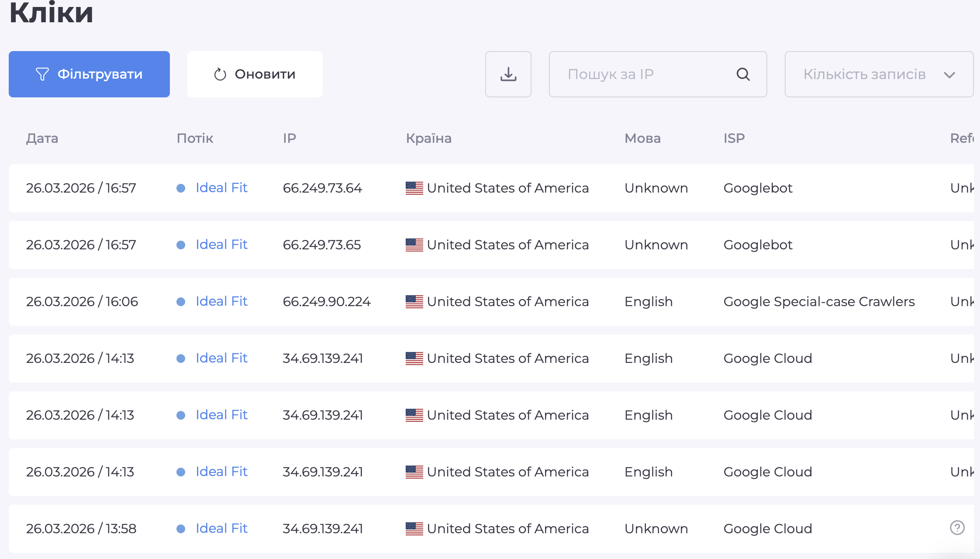The height and width of the screenshot is (559, 980).
Task: Select IP address 66.249.73.65 cell
Action: pos(322,245)
